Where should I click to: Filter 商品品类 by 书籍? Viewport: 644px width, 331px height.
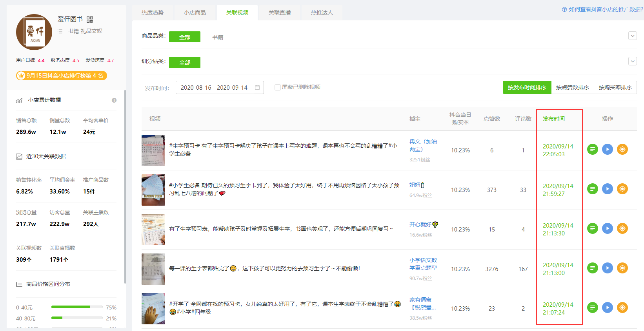click(x=218, y=37)
